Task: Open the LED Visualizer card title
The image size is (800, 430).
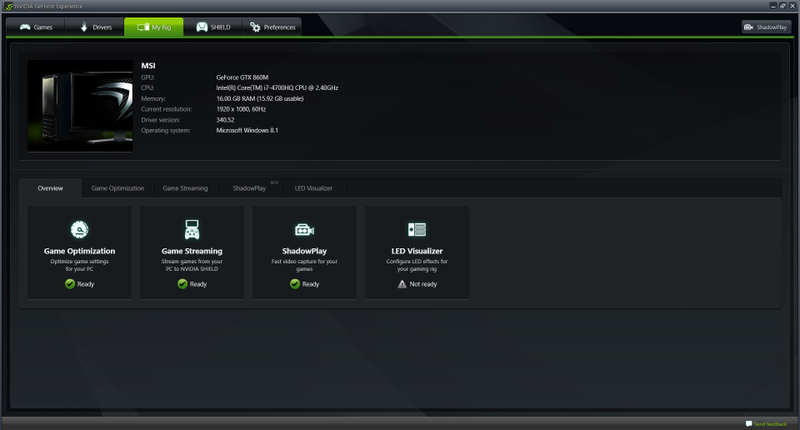Action: coord(417,251)
